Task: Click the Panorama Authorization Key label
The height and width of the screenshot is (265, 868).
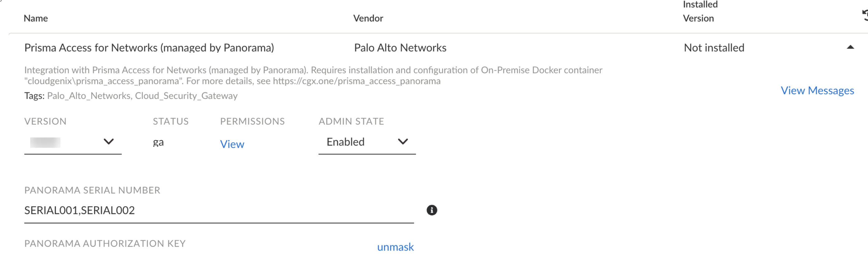Action: click(105, 244)
